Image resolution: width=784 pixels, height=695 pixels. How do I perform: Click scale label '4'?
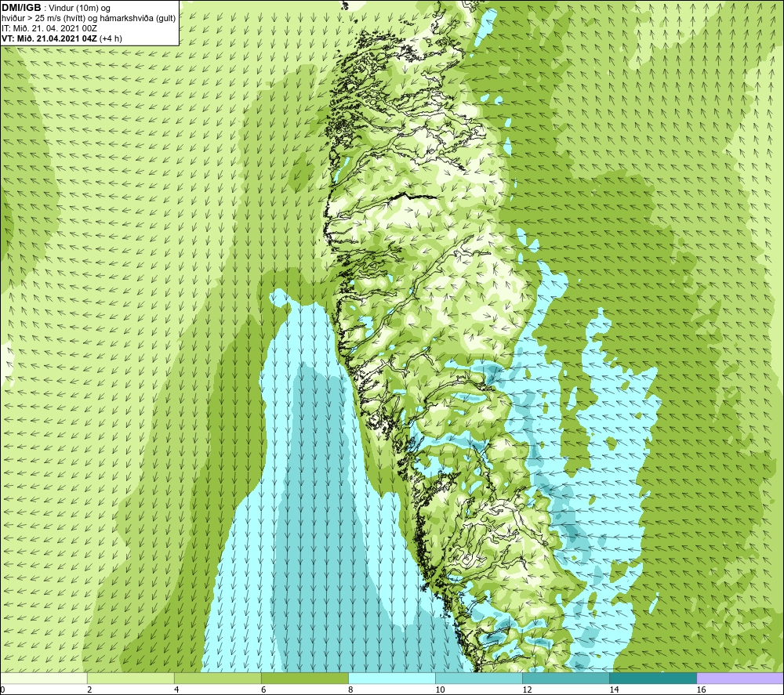click(x=176, y=690)
